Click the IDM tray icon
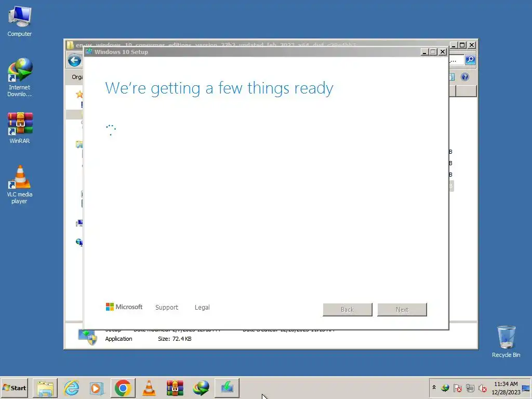532x399 pixels. (x=445, y=388)
